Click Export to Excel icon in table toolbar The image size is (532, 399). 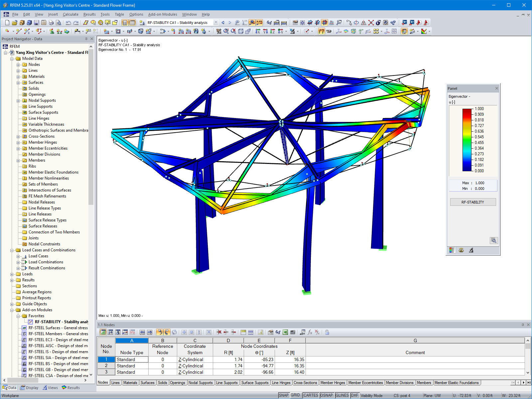tap(285, 332)
